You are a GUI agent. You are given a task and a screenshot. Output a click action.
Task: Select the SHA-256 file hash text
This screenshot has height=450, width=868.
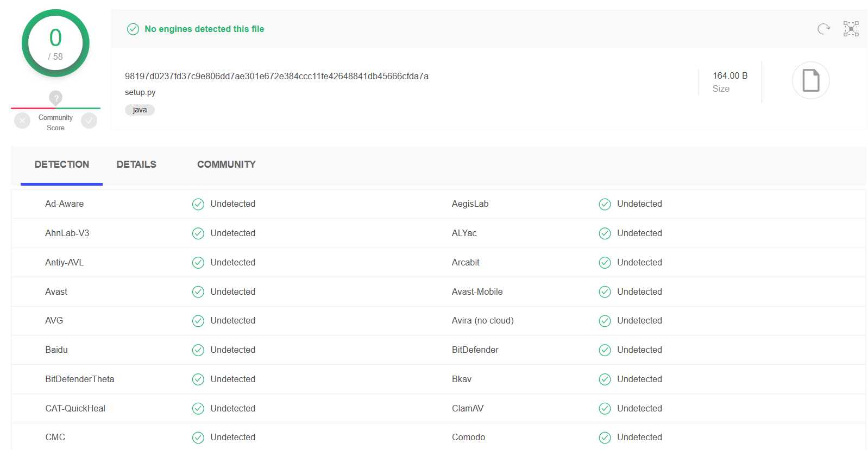pos(276,77)
